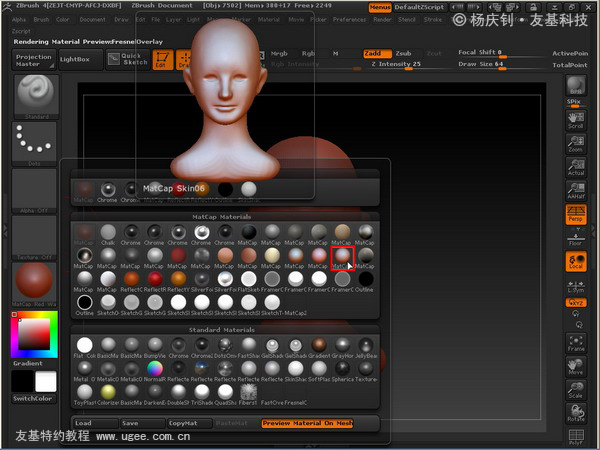
Task: Activate the Rotate transform tool
Action: point(576,413)
